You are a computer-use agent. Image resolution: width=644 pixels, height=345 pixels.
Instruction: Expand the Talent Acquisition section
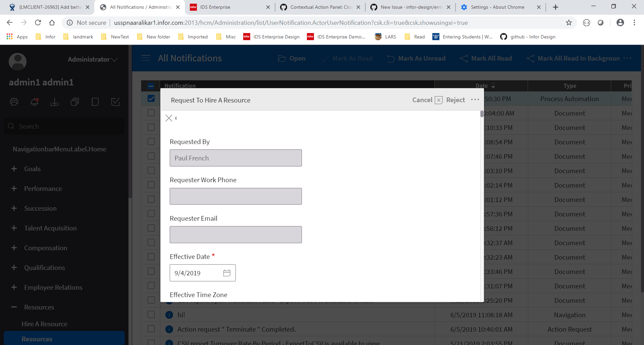click(14, 228)
